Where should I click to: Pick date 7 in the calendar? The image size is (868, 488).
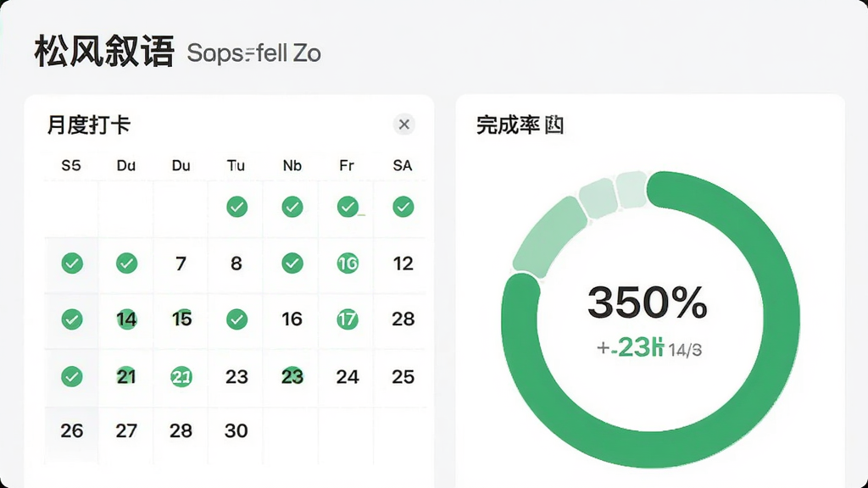[x=181, y=263]
